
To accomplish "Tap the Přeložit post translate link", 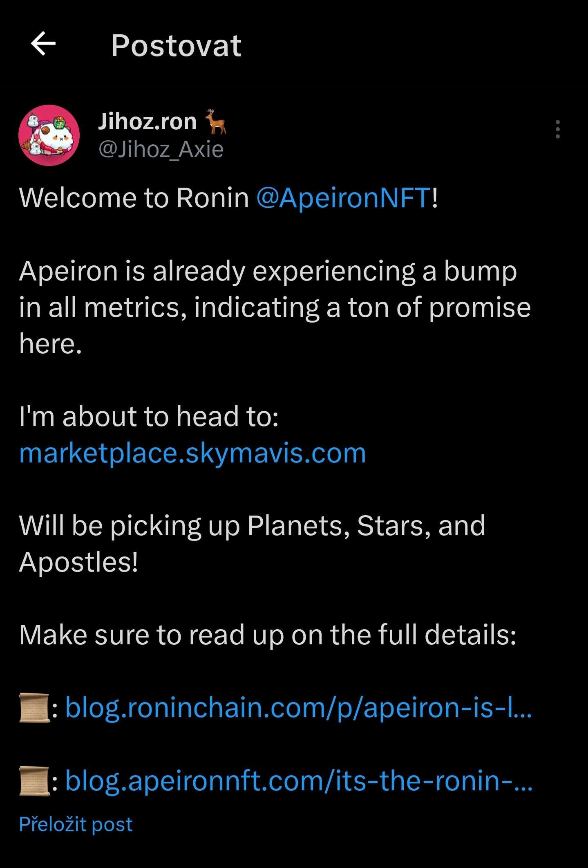I will click(x=76, y=824).
